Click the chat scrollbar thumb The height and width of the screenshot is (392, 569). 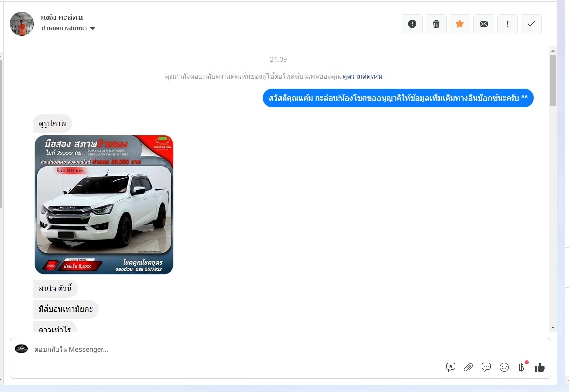[553, 80]
